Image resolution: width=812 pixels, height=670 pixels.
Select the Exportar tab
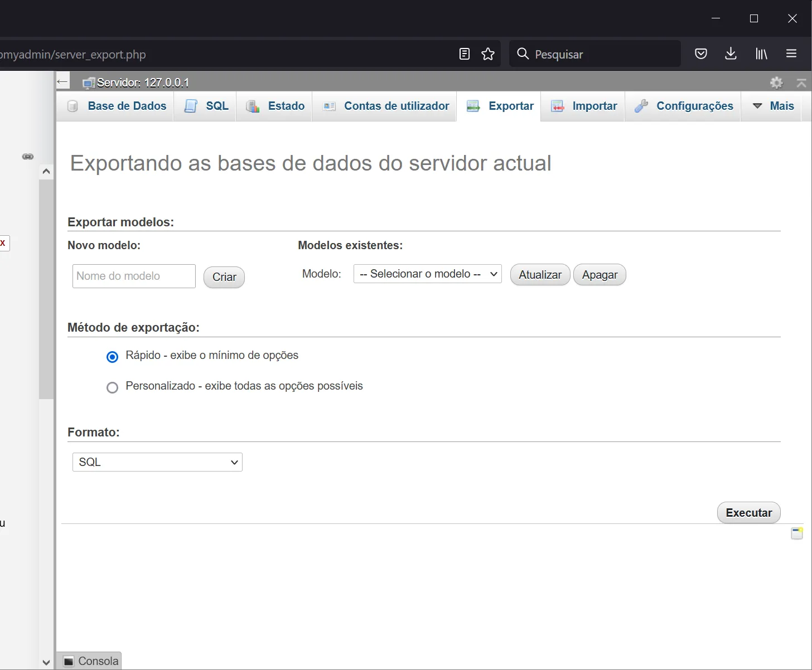point(499,106)
